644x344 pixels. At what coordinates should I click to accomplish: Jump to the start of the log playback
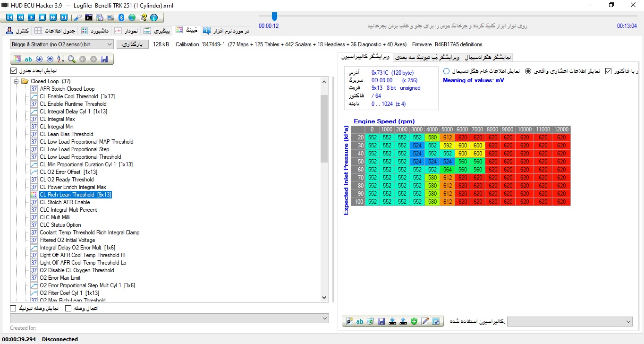9,17
